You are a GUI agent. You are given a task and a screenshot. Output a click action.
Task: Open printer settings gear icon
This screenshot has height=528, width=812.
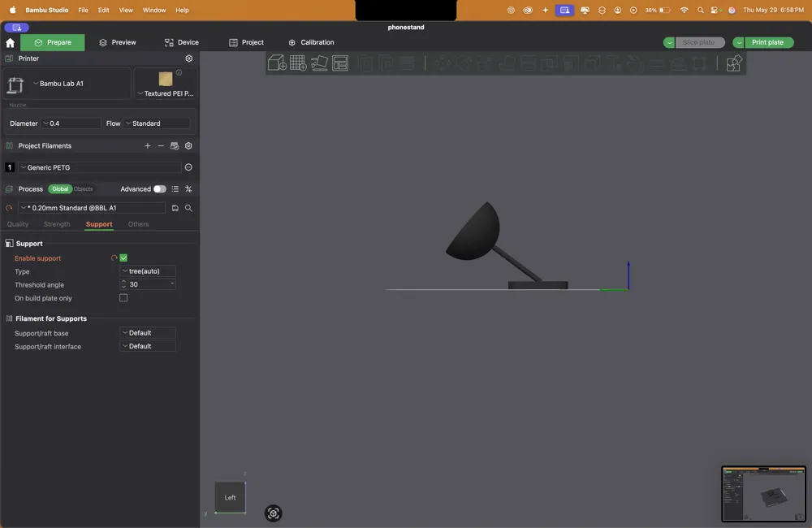pyautogui.click(x=189, y=58)
